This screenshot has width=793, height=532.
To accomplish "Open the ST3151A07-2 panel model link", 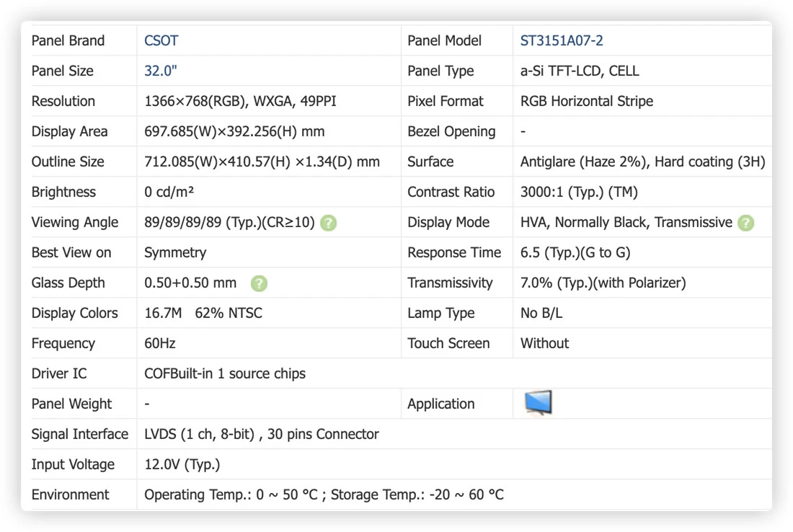I will pyautogui.click(x=562, y=40).
